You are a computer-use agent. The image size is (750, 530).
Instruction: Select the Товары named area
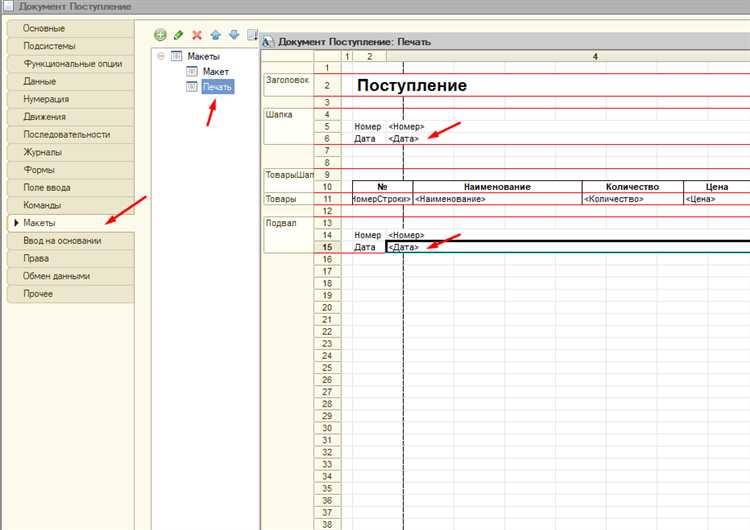tap(288, 199)
